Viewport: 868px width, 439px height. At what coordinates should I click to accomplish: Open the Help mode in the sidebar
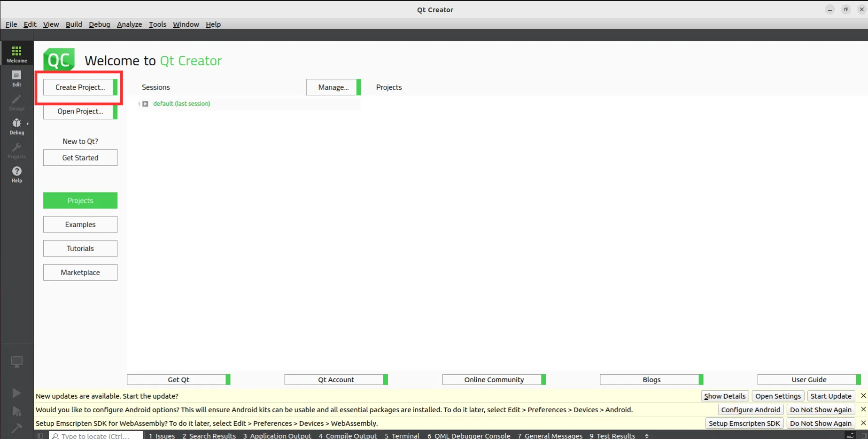click(x=16, y=174)
